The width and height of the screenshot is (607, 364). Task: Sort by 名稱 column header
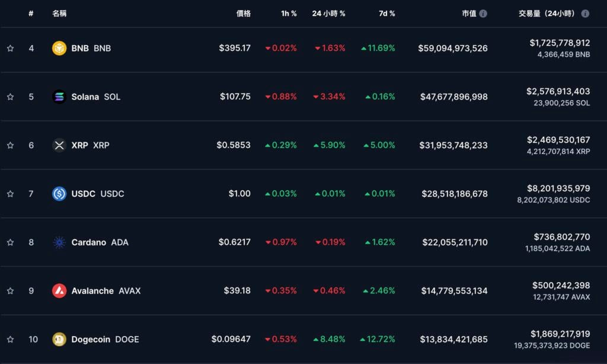click(x=59, y=14)
